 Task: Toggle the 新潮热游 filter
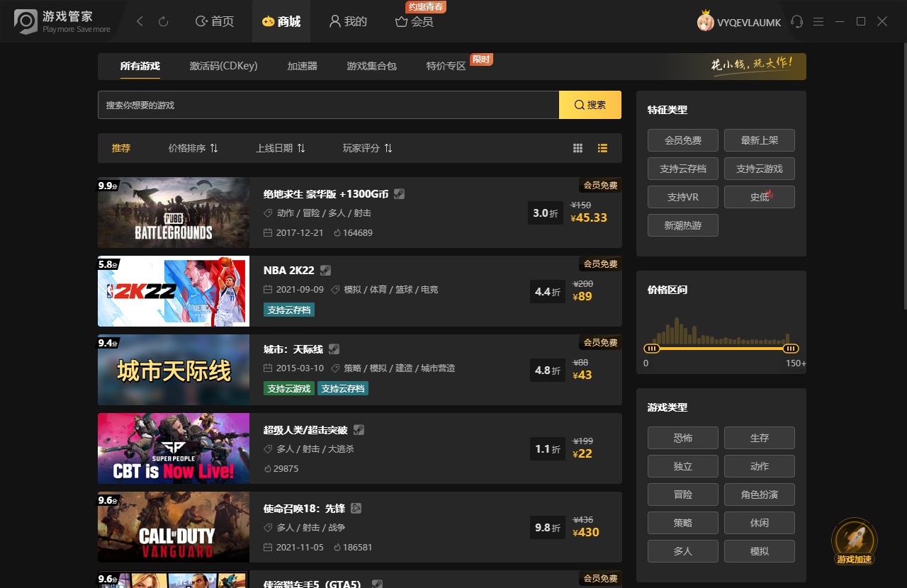point(683,225)
